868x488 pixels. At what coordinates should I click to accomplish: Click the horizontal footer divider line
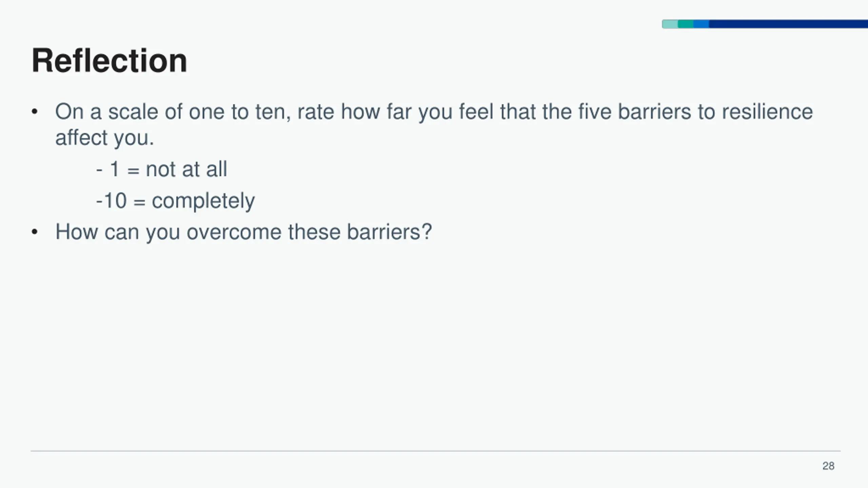pos(435,451)
